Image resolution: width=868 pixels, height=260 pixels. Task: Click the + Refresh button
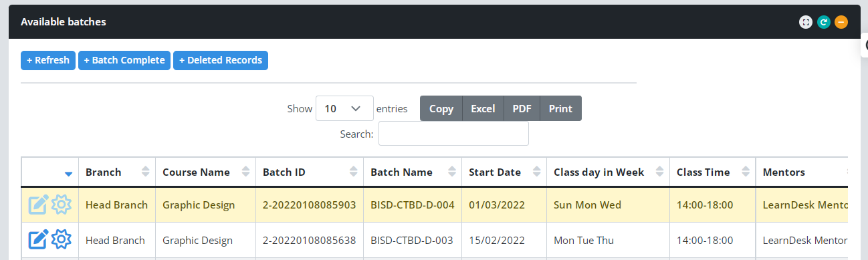click(48, 60)
